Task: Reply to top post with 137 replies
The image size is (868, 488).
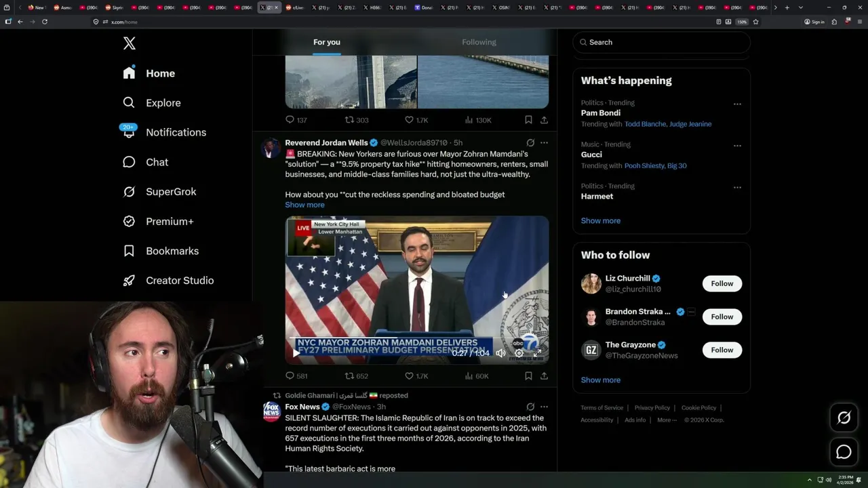Action: click(296, 120)
